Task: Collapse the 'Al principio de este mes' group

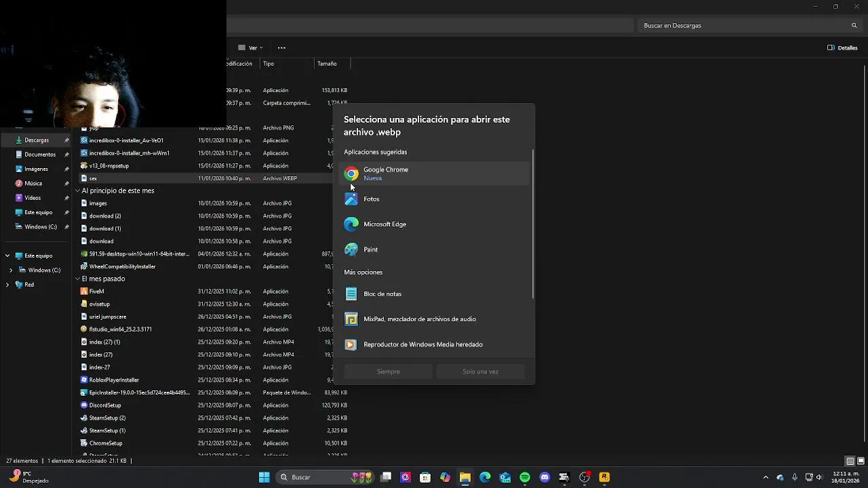Action: (x=77, y=191)
